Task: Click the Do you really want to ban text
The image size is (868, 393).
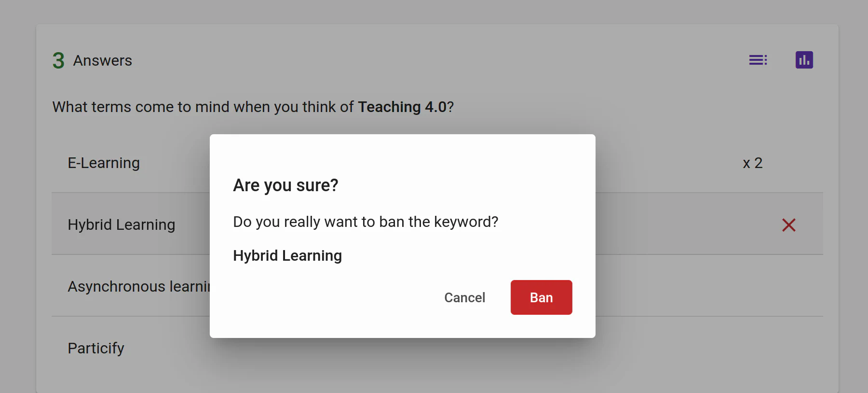Action: point(365,222)
